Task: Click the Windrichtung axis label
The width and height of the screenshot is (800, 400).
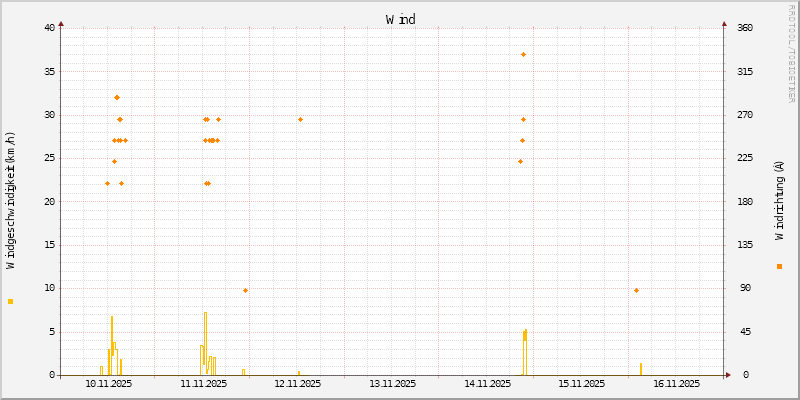Action: (x=779, y=200)
